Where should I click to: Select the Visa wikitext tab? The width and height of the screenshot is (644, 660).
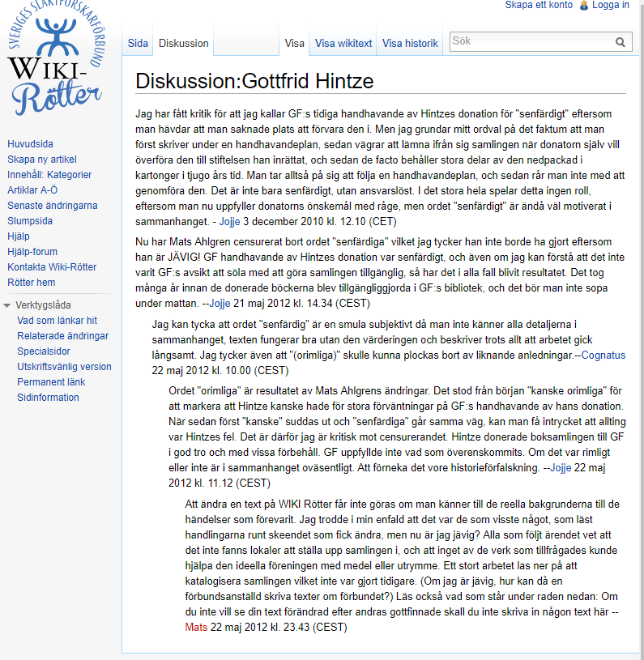343,44
